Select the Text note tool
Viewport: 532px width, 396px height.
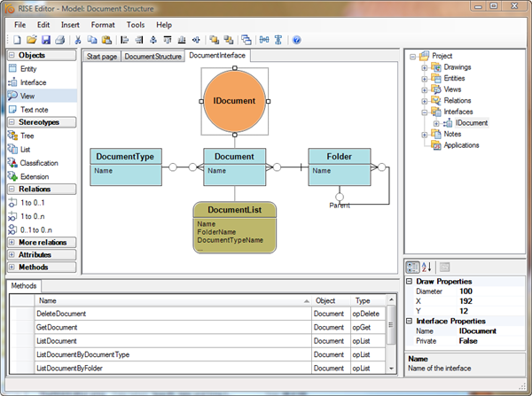pos(33,109)
